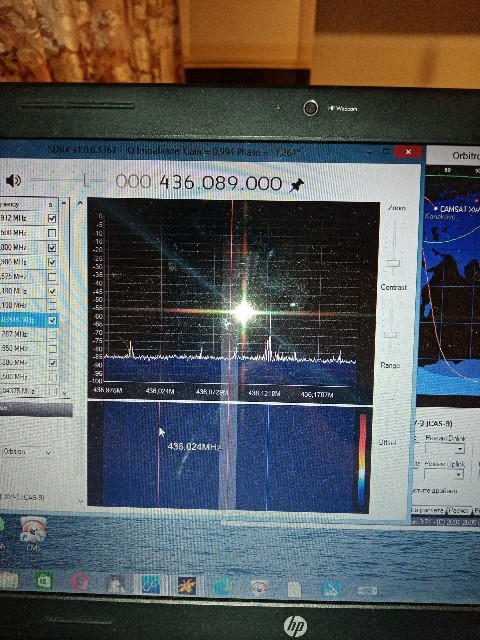
Task: Select the .287 MHz frequency row
Action: [29, 334]
